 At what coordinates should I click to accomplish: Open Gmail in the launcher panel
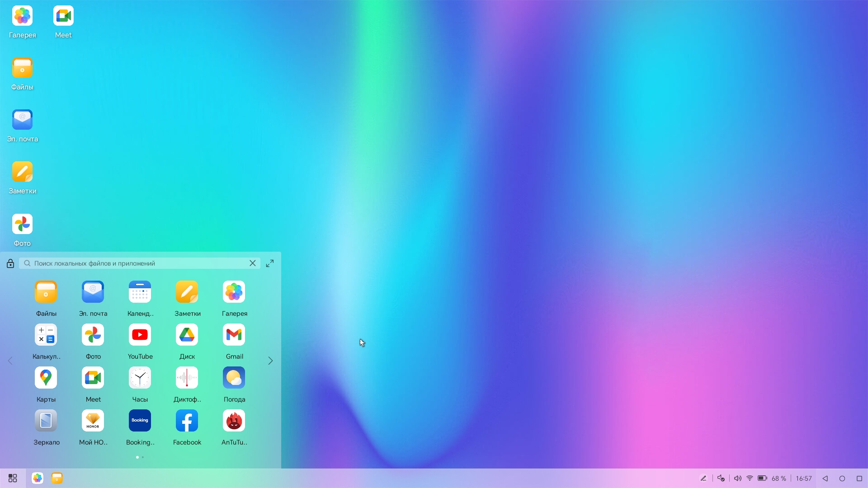coord(234,335)
